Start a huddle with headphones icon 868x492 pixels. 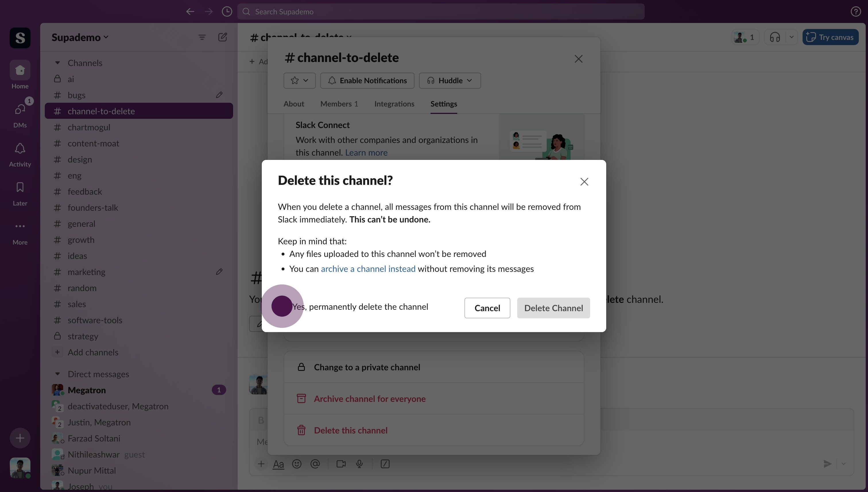tap(775, 37)
